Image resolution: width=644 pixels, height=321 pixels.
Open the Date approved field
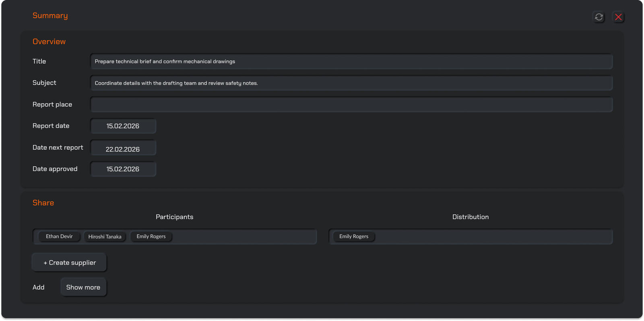[123, 169]
